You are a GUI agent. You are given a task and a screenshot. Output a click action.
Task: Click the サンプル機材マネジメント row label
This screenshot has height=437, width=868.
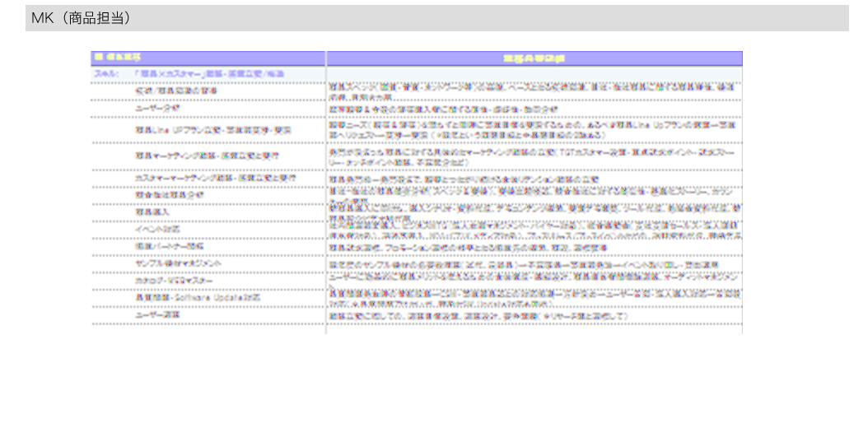[178, 263]
